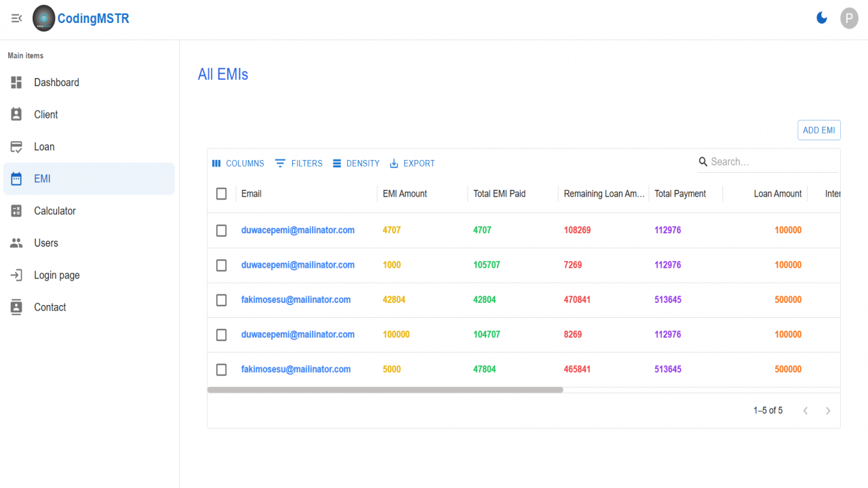Select the Users sidebar item
Image resolution: width=868 pixels, height=488 pixels.
(89, 243)
